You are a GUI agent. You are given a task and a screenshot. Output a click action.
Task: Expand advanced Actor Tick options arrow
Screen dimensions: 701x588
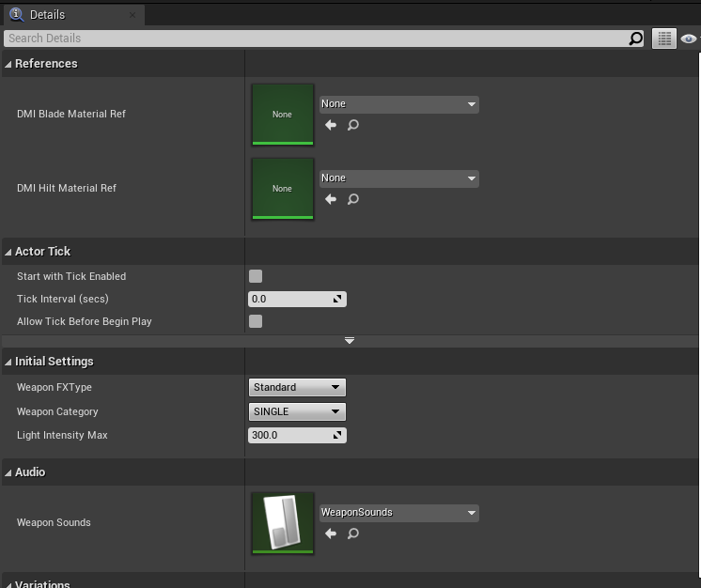pyautogui.click(x=350, y=340)
